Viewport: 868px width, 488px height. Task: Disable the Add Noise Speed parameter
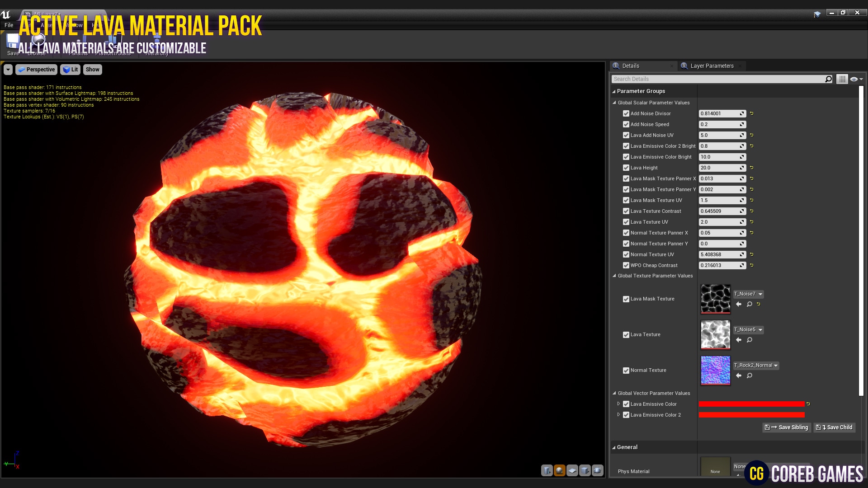[x=626, y=124]
